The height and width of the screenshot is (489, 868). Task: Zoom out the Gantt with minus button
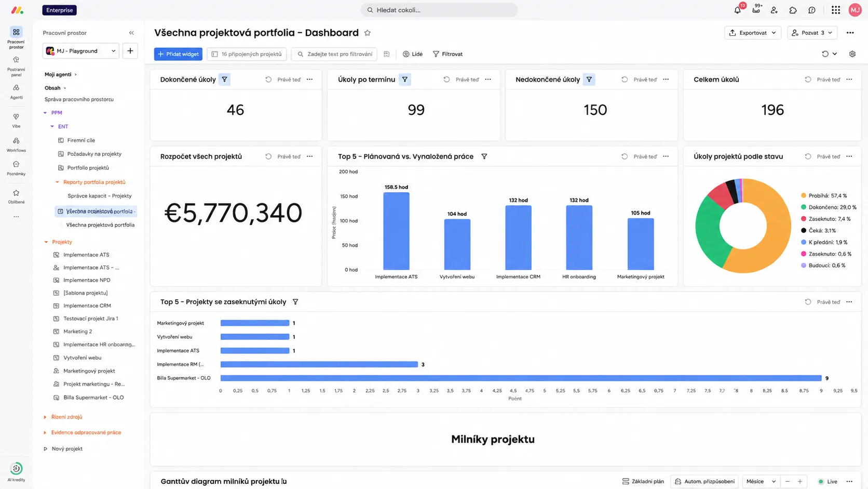788,481
